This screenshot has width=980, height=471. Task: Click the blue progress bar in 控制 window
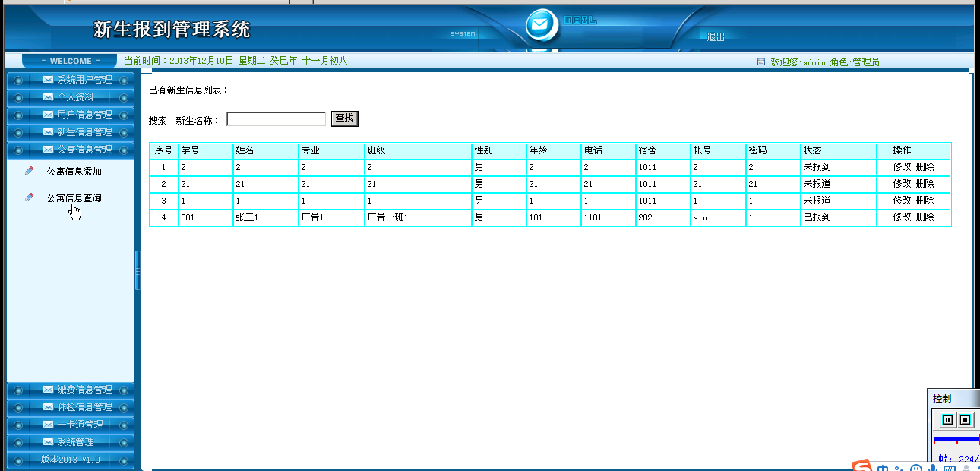(x=956, y=438)
